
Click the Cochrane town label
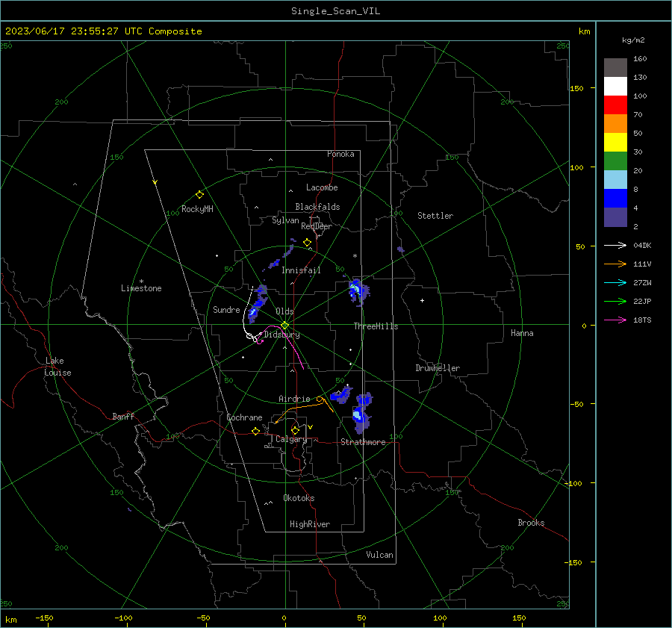pyautogui.click(x=244, y=417)
